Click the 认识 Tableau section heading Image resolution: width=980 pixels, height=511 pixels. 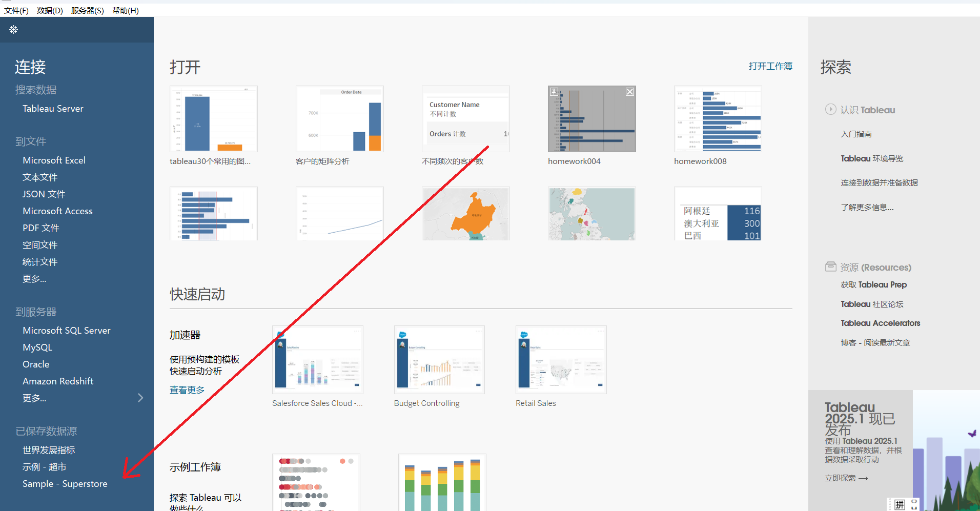click(867, 110)
